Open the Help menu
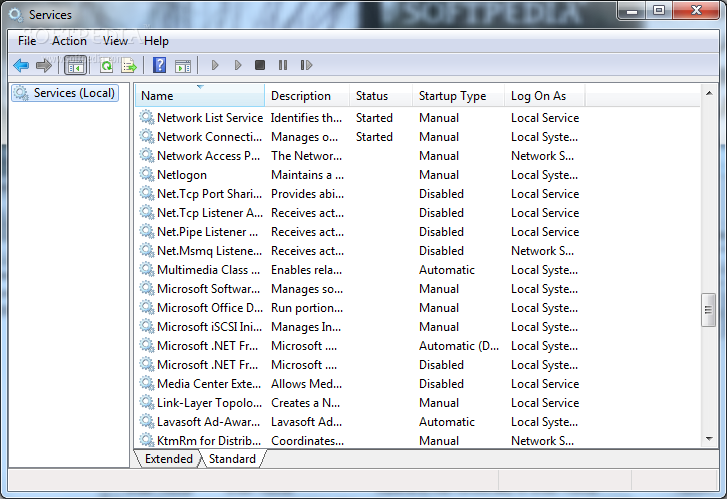 [x=156, y=41]
